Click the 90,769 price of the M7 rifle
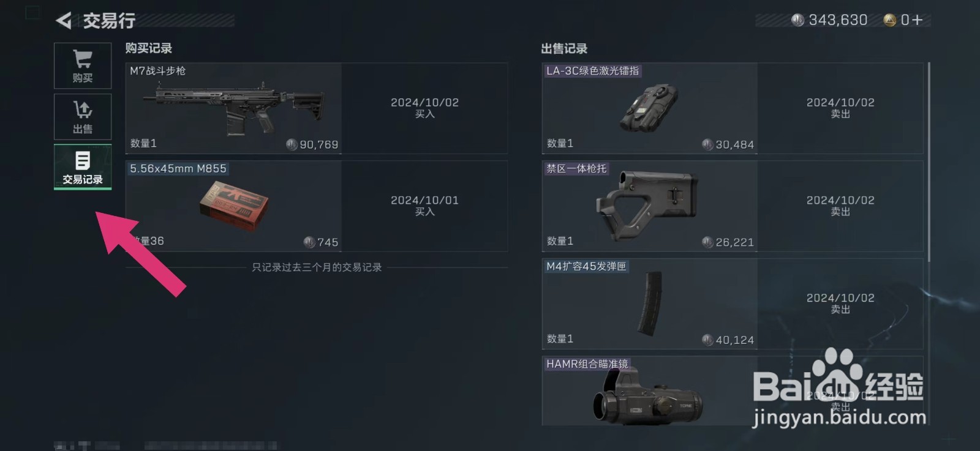Viewport: 980px width, 451px height. tap(318, 144)
